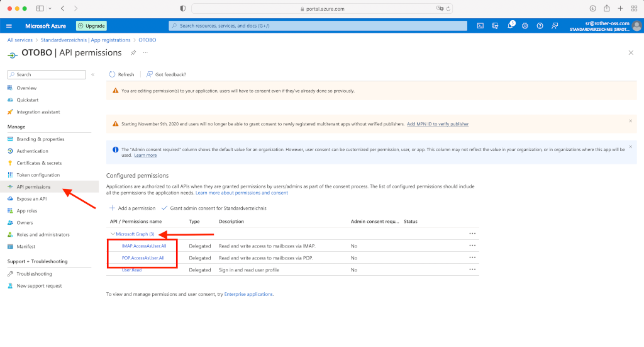Dismiss the Admin consent info banner
The image size is (644, 347).
(x=630, y=146)
